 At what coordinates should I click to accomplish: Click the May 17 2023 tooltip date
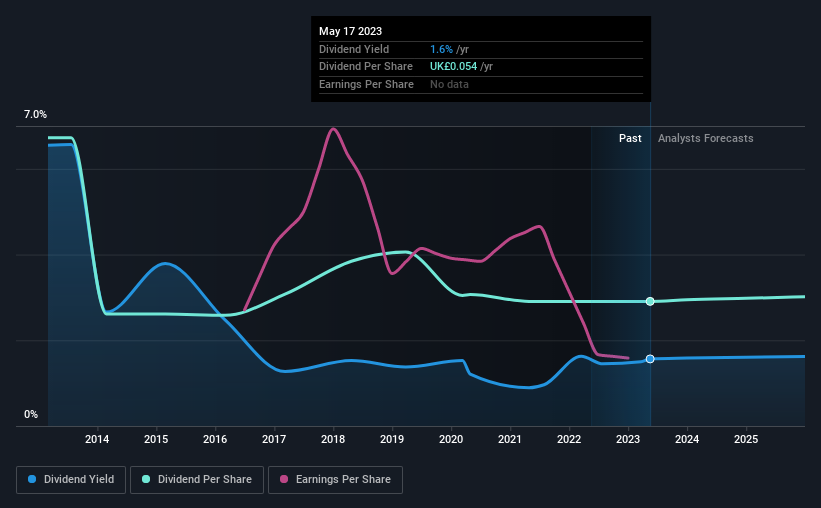point(350,31)
